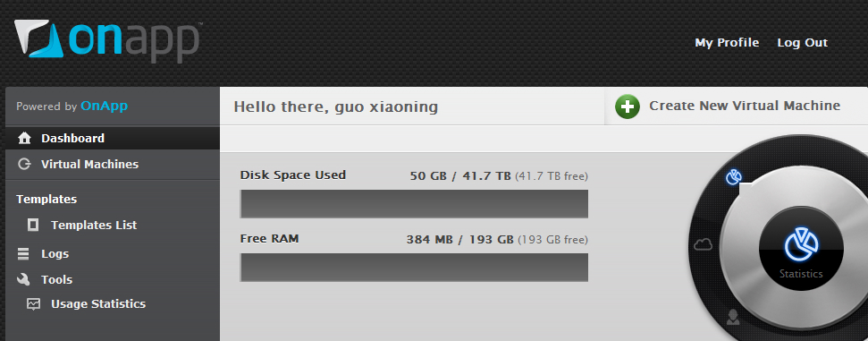Viewport: 868px width, 341px height.
Task: Log Out of the account
Action: pyautogui.click(x=802, y=43)
